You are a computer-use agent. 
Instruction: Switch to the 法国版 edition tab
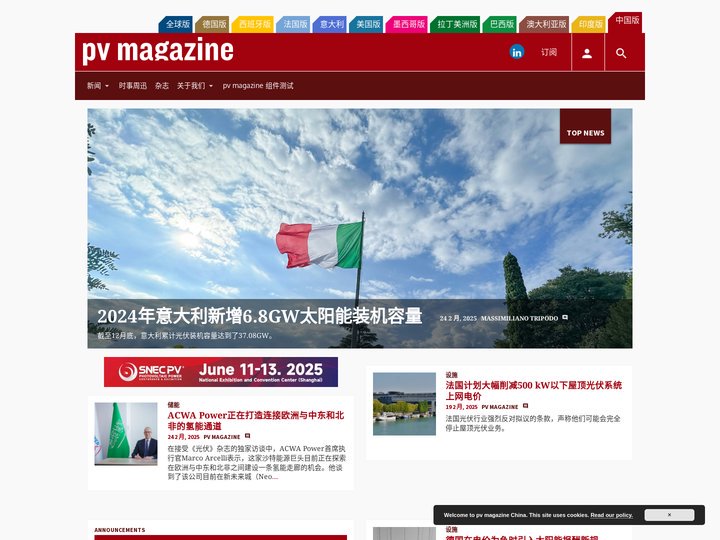coord(293,24)
